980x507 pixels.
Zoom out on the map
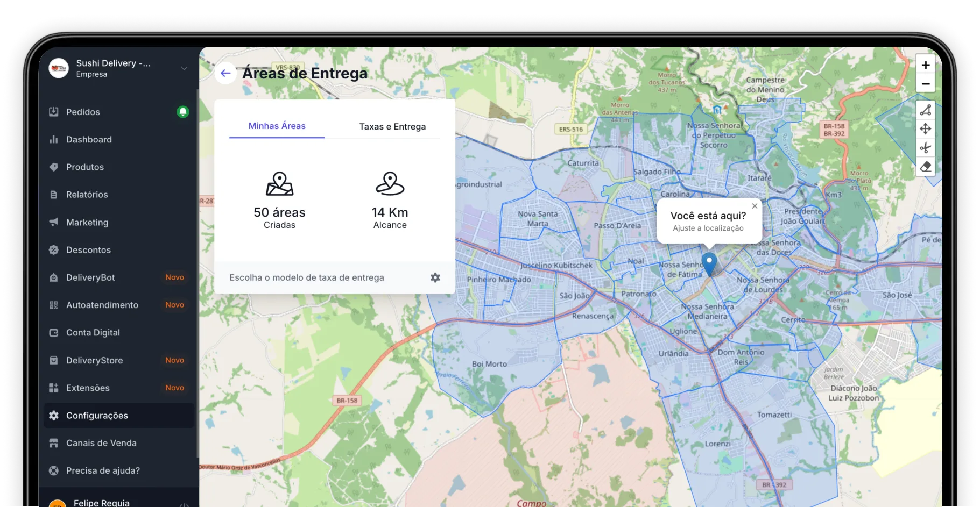click(926, 84)
